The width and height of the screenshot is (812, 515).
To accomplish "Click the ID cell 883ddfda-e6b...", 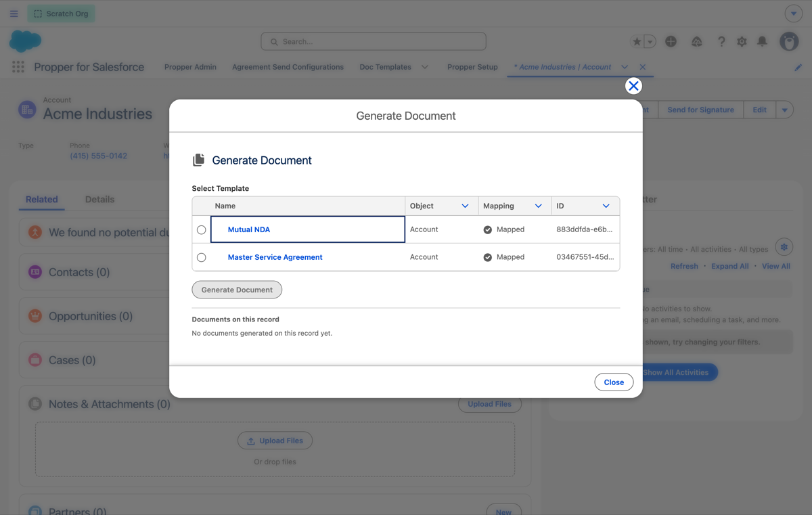I will tap(585, 229).
